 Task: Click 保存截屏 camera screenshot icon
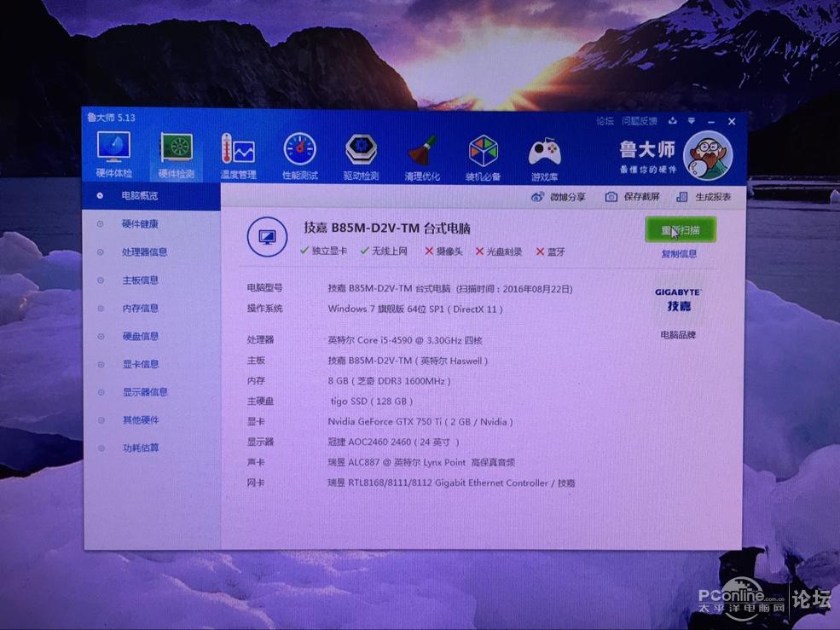[x=611, y=197]
